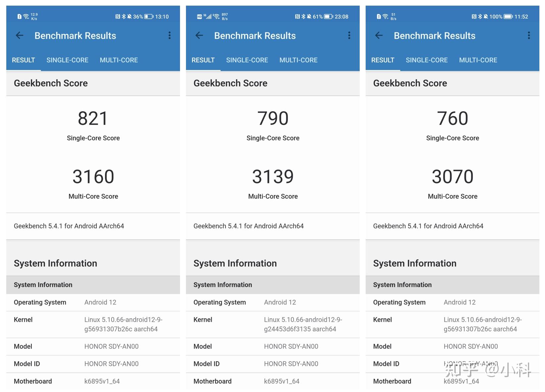The image size is (545, 392).
Task: Tap 'Geekbench 5.4.1 for Android AArch64' under score 3160
Action: [x=69, y=226]
